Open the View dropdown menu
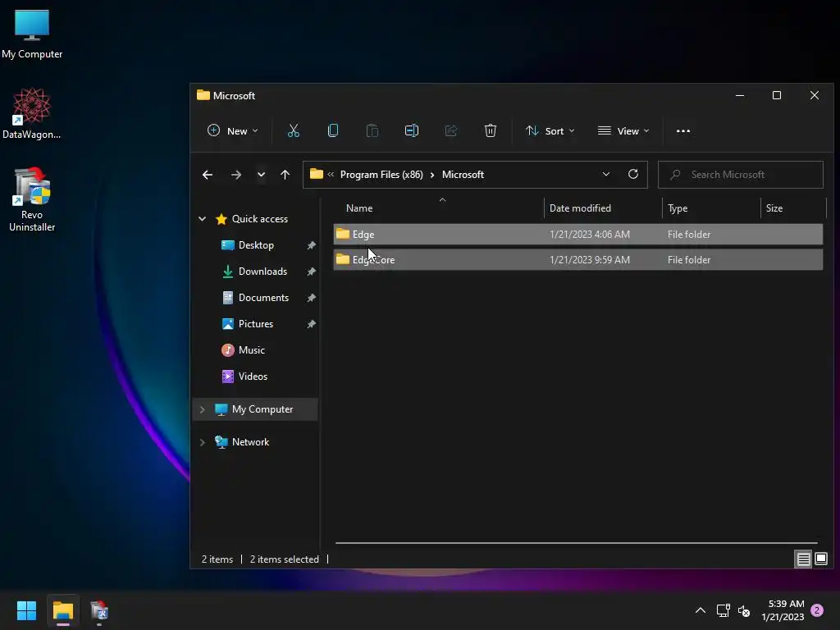Image resolution: width=840 pixels, height=630 pixels. pyautogui.click(x=623, y=130)
